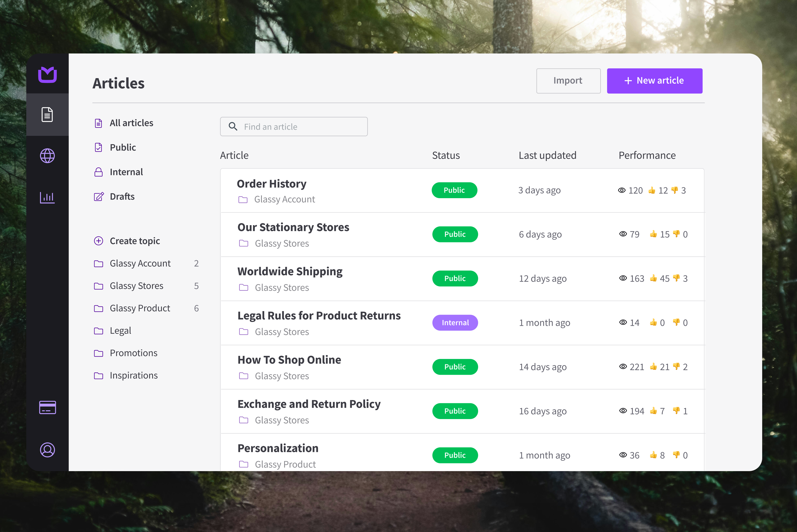Viewport: 797px width, 532px height.
Task: Click the Find an article search field
Action: point(294,127)
